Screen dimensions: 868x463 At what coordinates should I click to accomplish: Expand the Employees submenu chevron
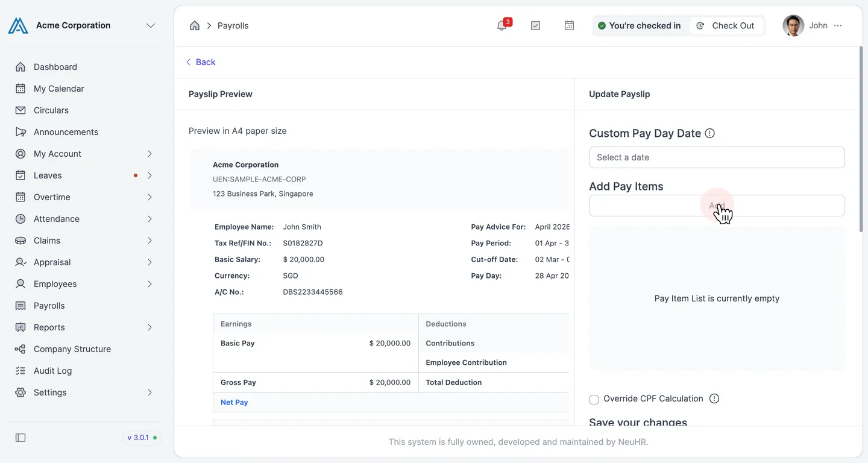(149, 284)
